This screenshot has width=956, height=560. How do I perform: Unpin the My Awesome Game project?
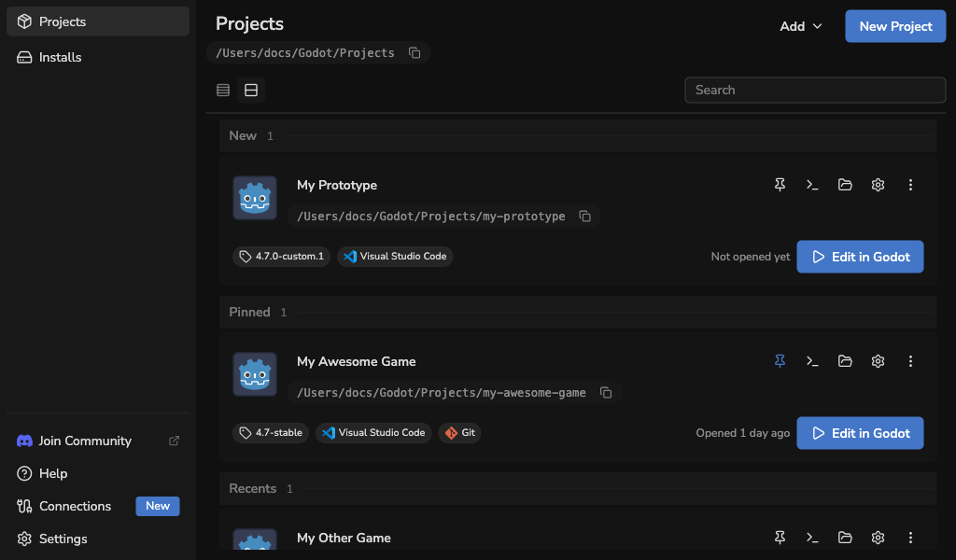click(x=780, y=361)
